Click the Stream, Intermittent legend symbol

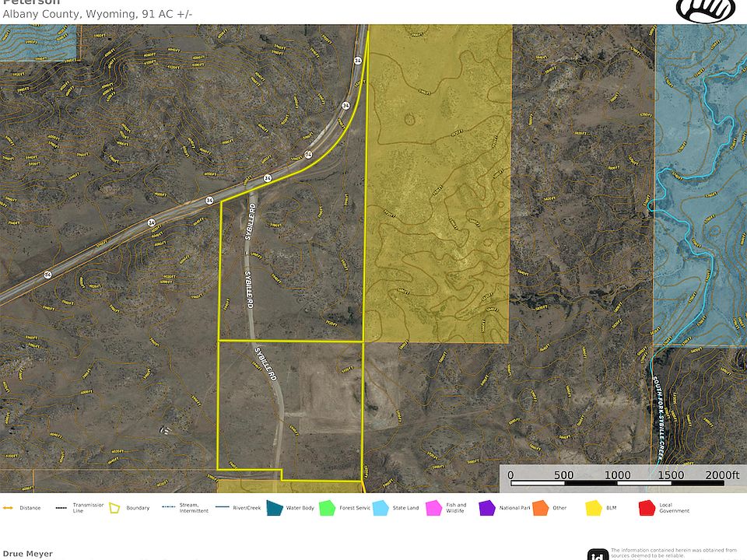(168, 508)
